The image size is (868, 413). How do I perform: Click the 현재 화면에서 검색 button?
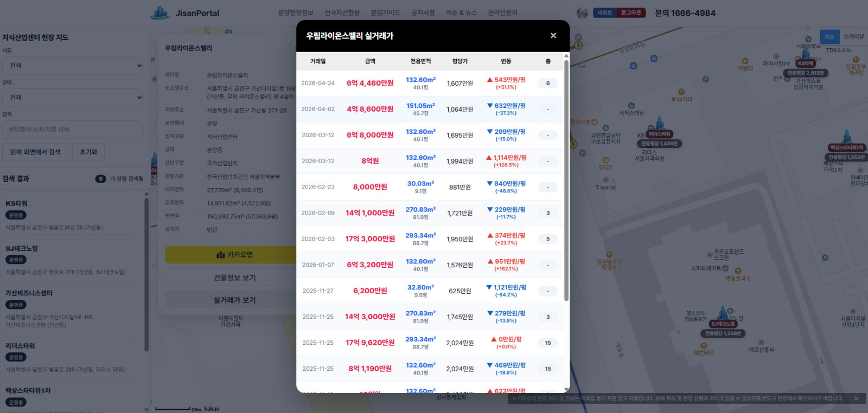coord(35,152)
